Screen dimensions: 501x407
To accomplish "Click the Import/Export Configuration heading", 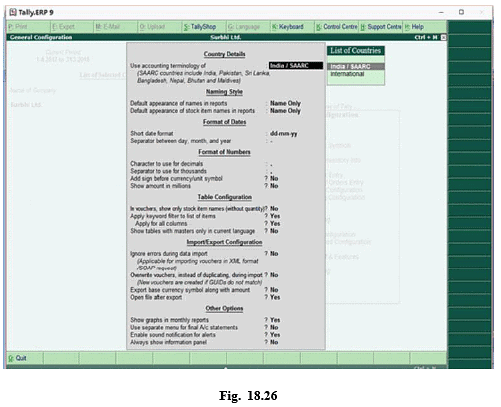I will click(x=224, y=242).
